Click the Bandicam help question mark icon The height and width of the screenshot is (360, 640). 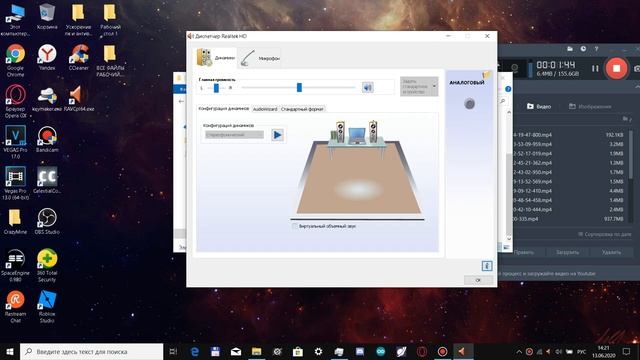(596, 49)
